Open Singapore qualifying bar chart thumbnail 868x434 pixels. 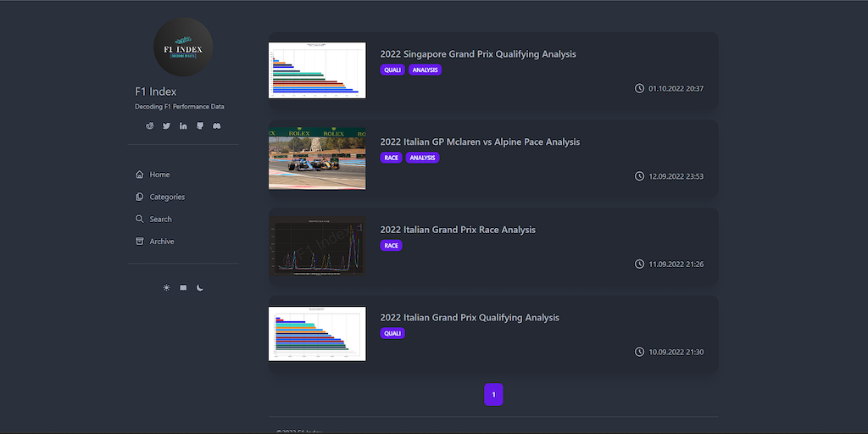click(x=317, y=70)
